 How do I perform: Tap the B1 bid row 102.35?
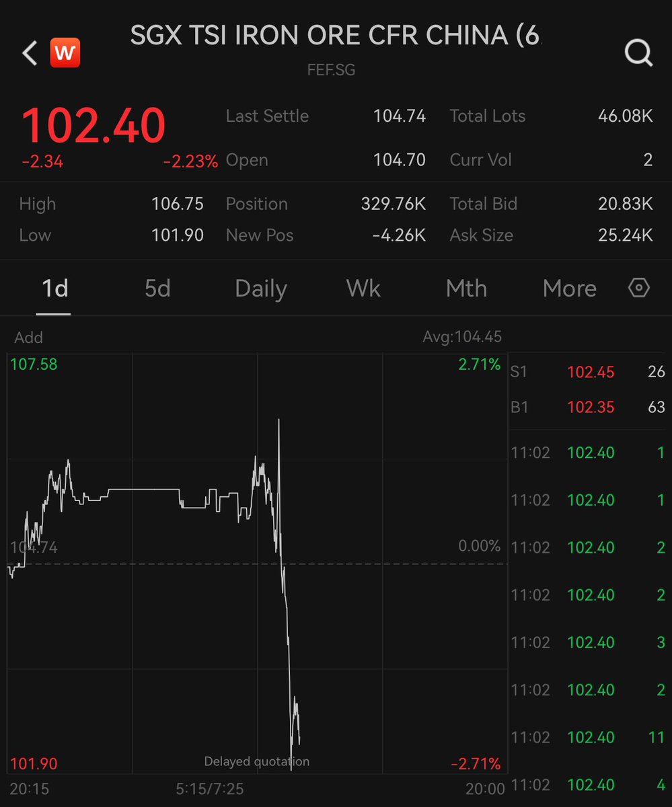pyautogui.click(x=588, y=407)
